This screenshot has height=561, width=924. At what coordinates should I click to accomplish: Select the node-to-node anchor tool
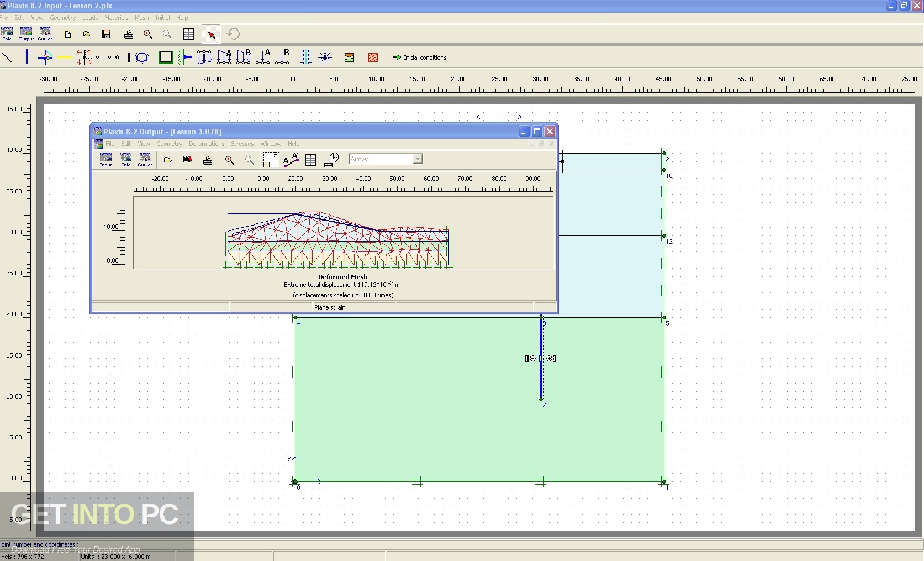(103, 57)
